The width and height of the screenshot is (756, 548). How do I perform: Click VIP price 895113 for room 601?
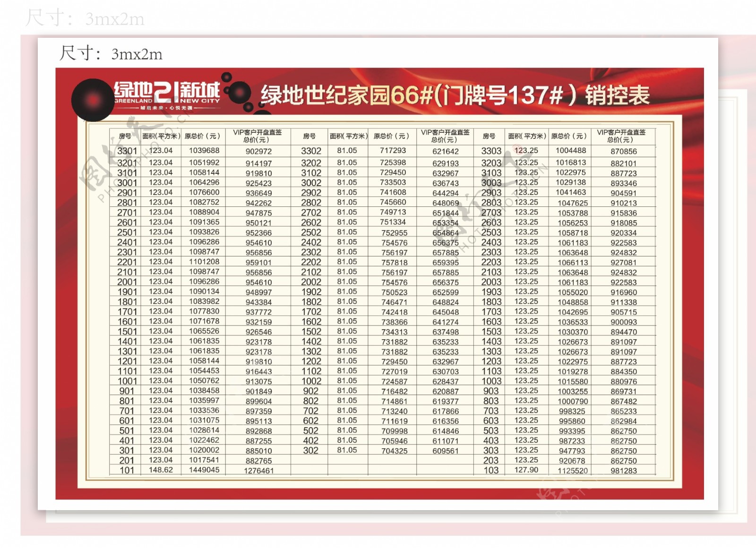[258, 421]
